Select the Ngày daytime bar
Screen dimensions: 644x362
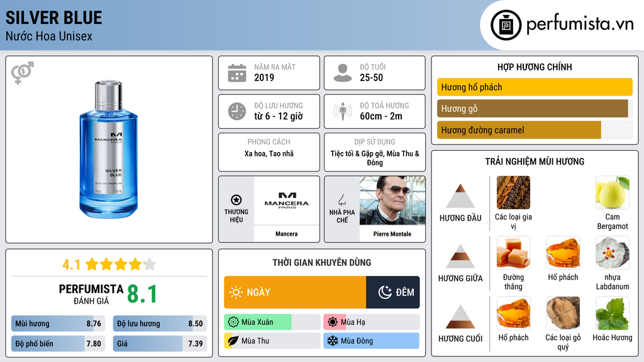tap(295, 292)
